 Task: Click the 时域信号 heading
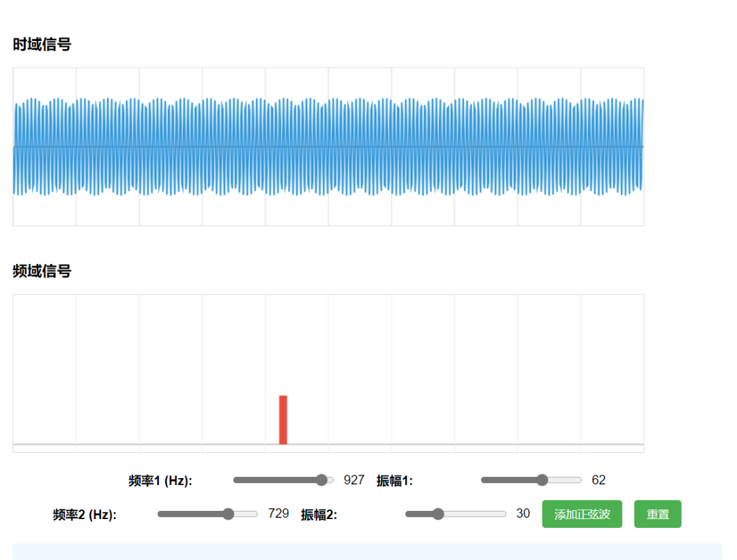pos(42,45)
